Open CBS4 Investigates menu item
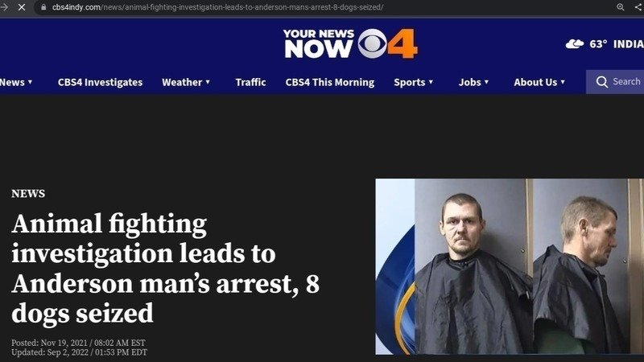644x362 pixels. (x=100, y=82)
